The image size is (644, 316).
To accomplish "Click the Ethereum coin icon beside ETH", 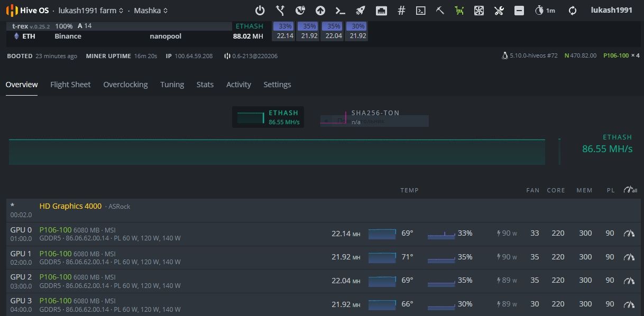I will 16,36.
